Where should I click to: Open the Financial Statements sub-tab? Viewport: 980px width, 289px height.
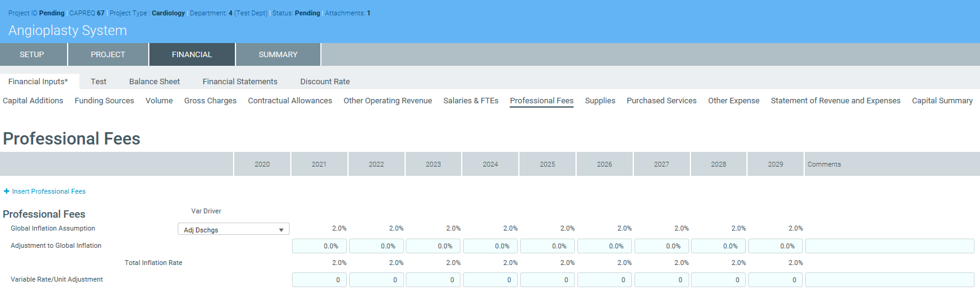240,81
